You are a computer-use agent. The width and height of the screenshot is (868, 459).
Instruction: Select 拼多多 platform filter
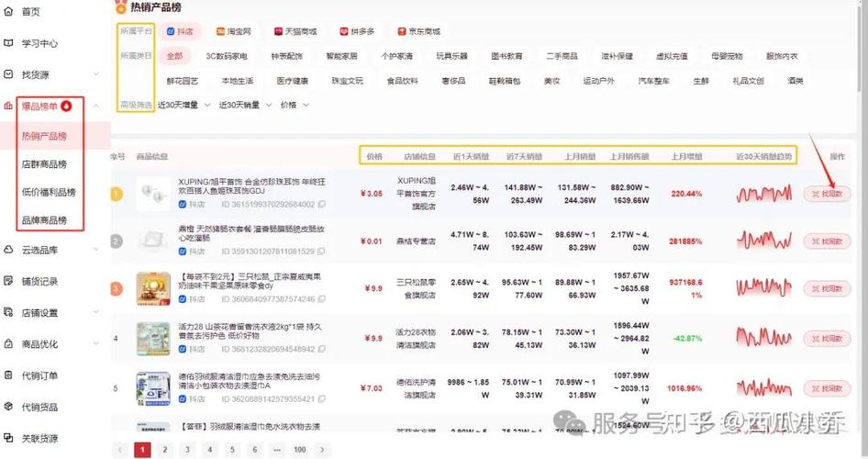coord(357,31)
